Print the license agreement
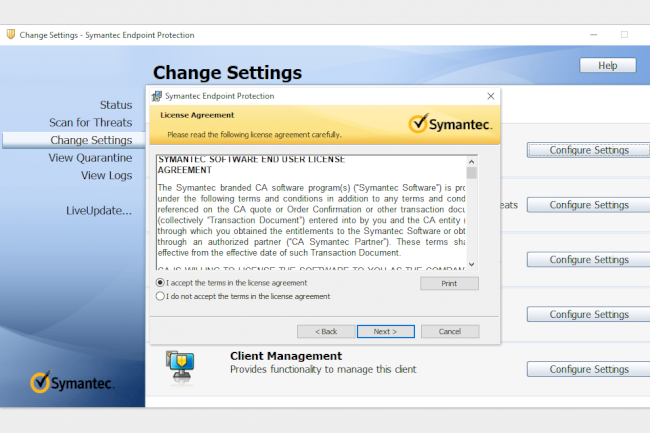The height and width of the screenshot is (433, 650). click(x=449, y=283)
